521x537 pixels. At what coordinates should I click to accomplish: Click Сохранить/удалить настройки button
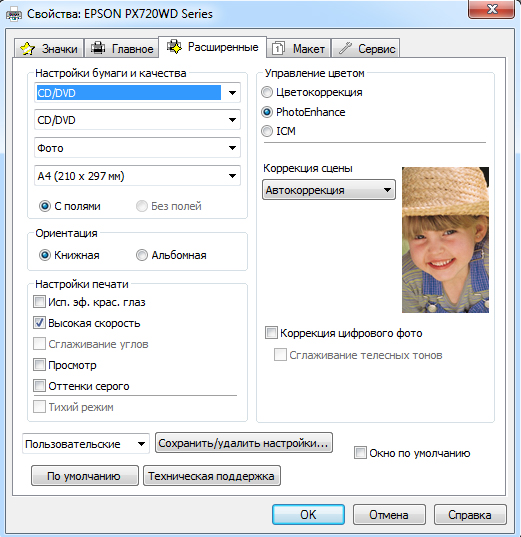pyautogui.click(x=244, y=443)
